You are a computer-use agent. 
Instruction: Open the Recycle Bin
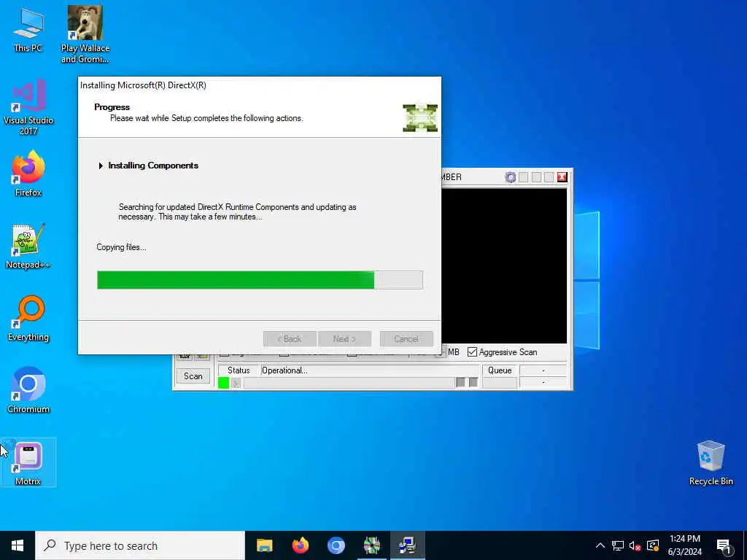pos(711,463)
